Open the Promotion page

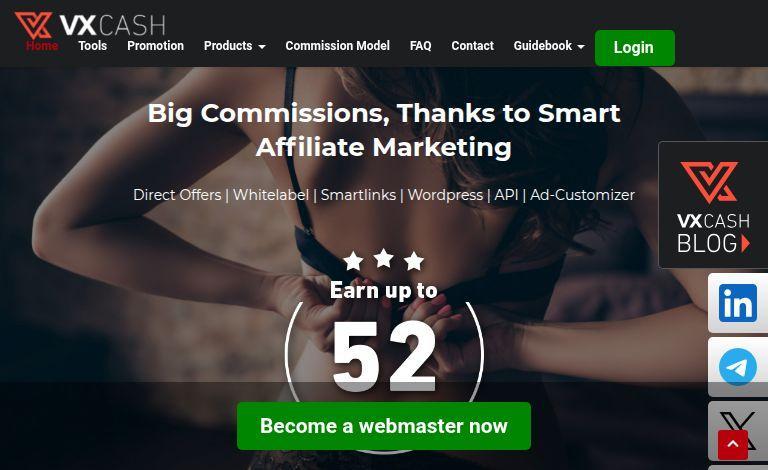(155, 46)
